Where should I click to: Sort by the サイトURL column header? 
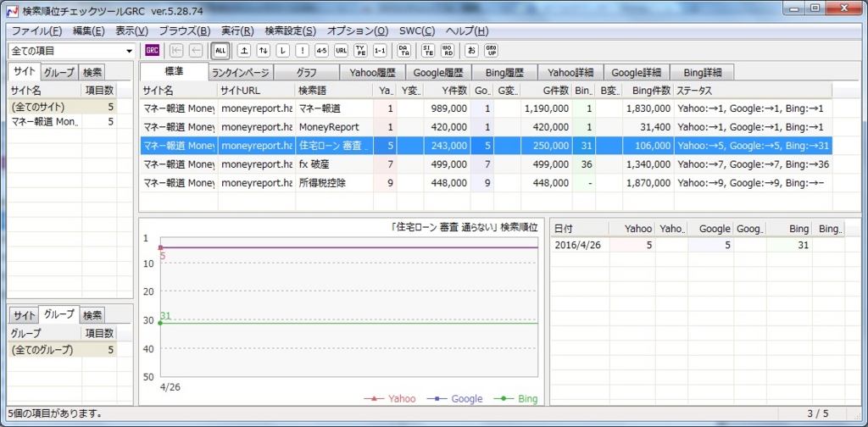point(257,91)
